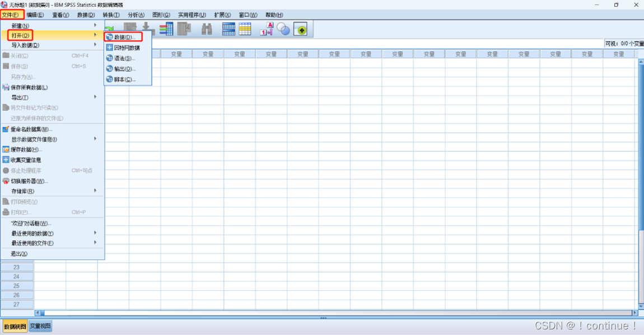Screen dimensions: 644x335
Task: Expand the 最近使用的文件(F) submenu arrow
Action: 95,243
